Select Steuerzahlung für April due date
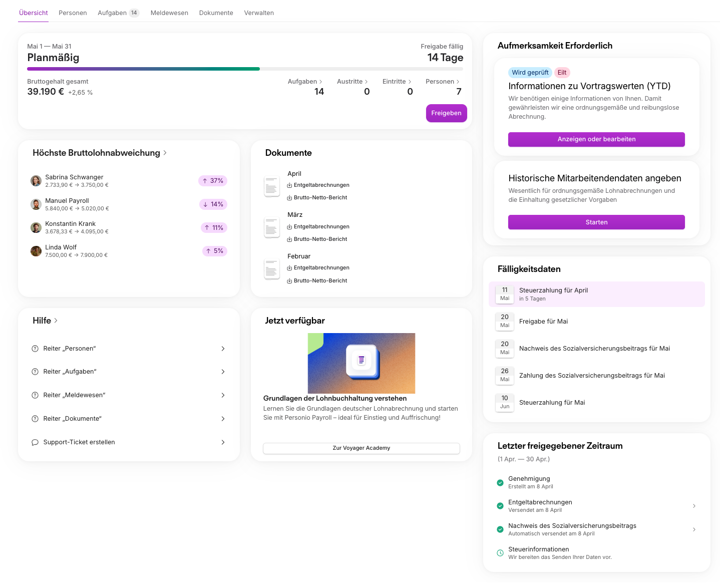Screen dimensions: 720x588 coord(597,294)
